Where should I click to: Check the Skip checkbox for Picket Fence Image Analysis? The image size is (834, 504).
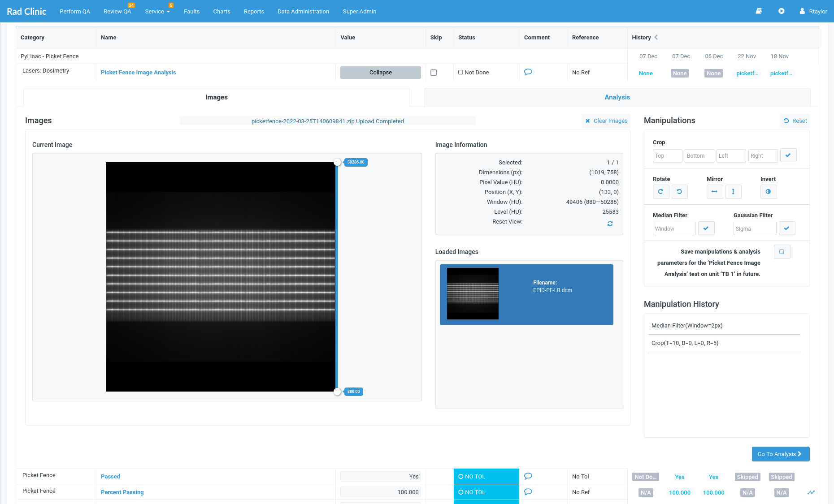pyautogui.click(x=434, y=72)
